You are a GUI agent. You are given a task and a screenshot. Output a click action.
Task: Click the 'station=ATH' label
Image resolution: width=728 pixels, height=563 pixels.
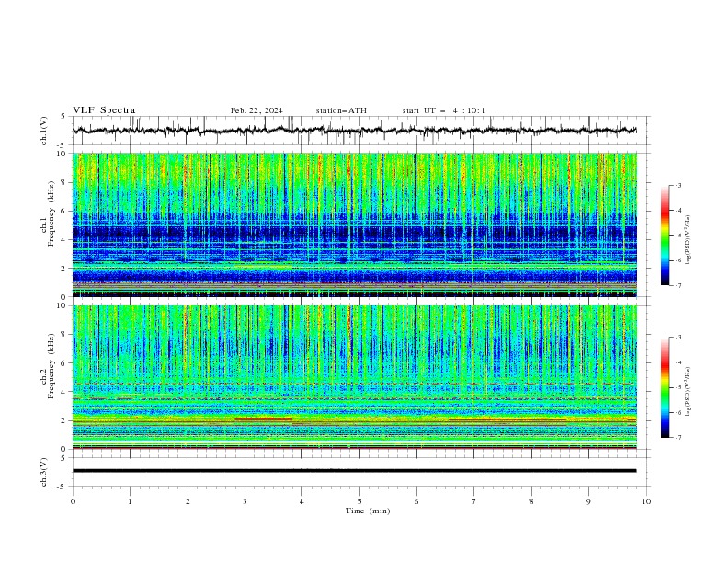point(341,110)
